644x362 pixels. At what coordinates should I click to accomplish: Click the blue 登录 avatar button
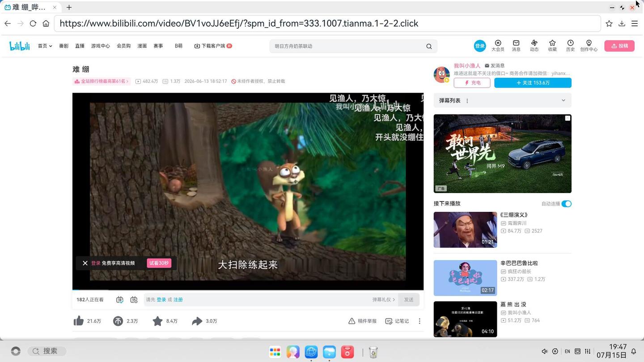[480, 46]
